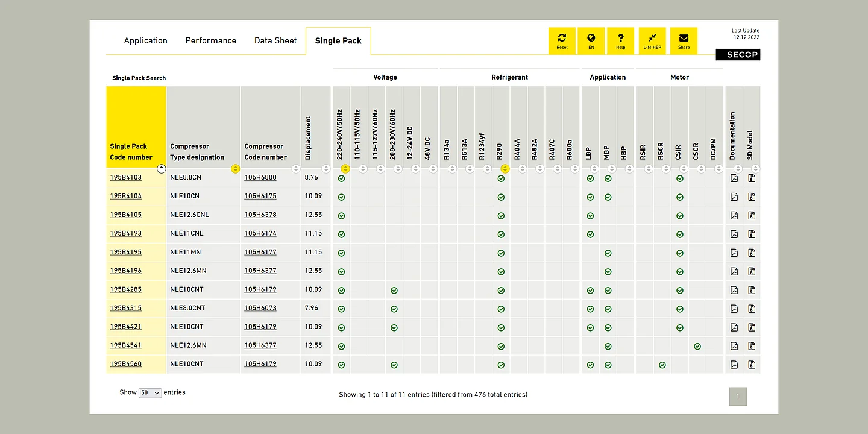Screen dimensions: 868x434
Task: Go to pagination page 1 button
Action: [x=738, y=396]
